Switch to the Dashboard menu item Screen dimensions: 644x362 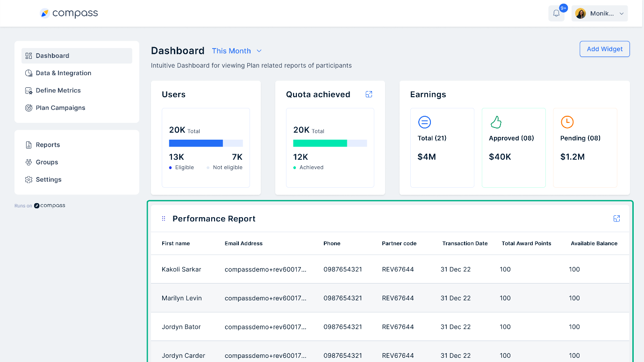(x=51, y=55)
